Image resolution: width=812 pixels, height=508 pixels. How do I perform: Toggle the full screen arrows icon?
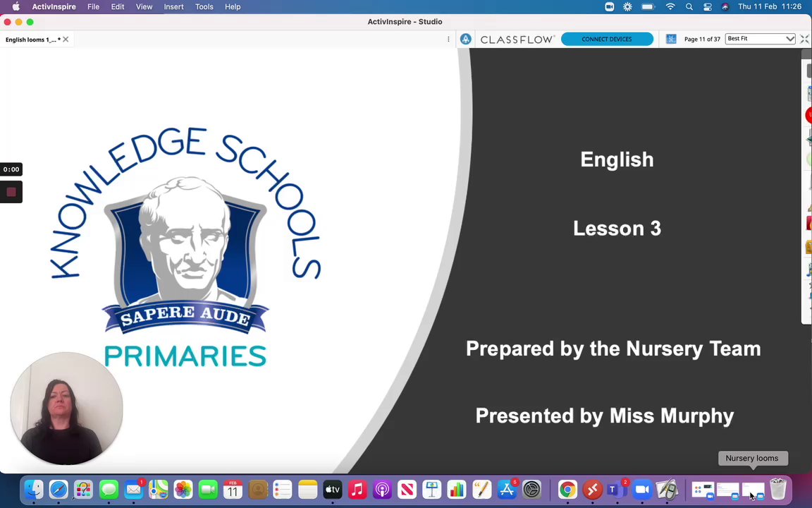(804, 39)
